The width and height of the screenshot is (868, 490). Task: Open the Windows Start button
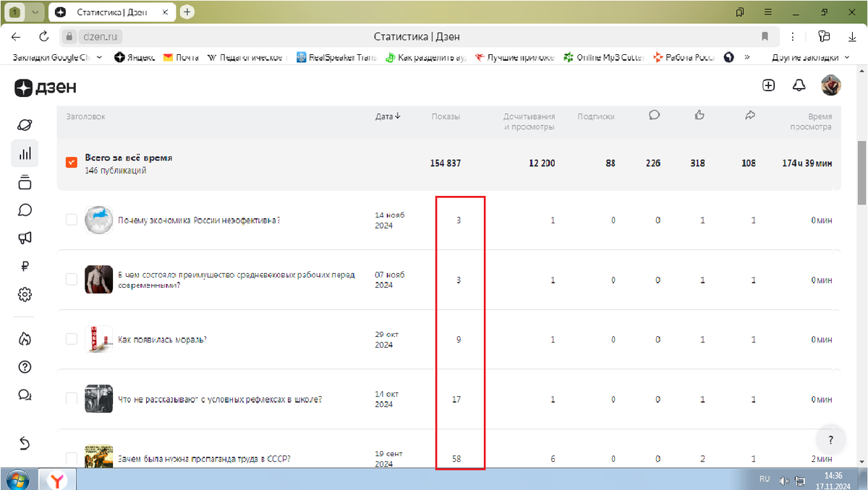tap(17, 479)
